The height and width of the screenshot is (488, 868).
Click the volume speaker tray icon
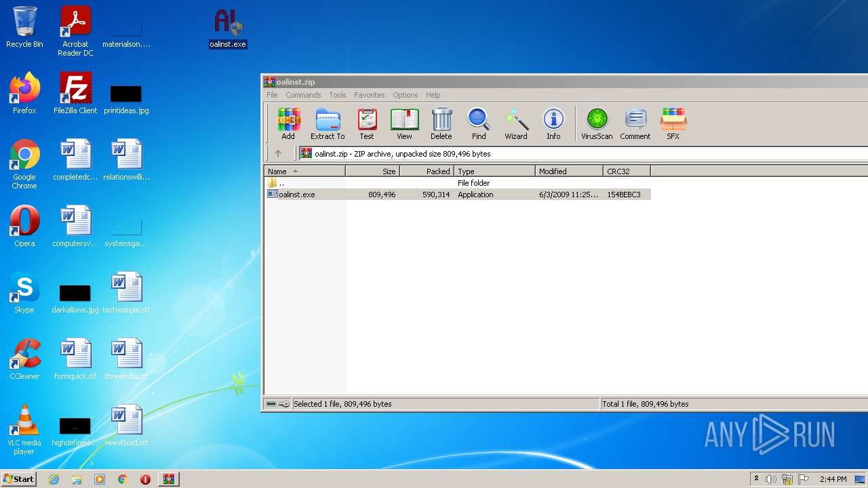(x=770, y=479)
